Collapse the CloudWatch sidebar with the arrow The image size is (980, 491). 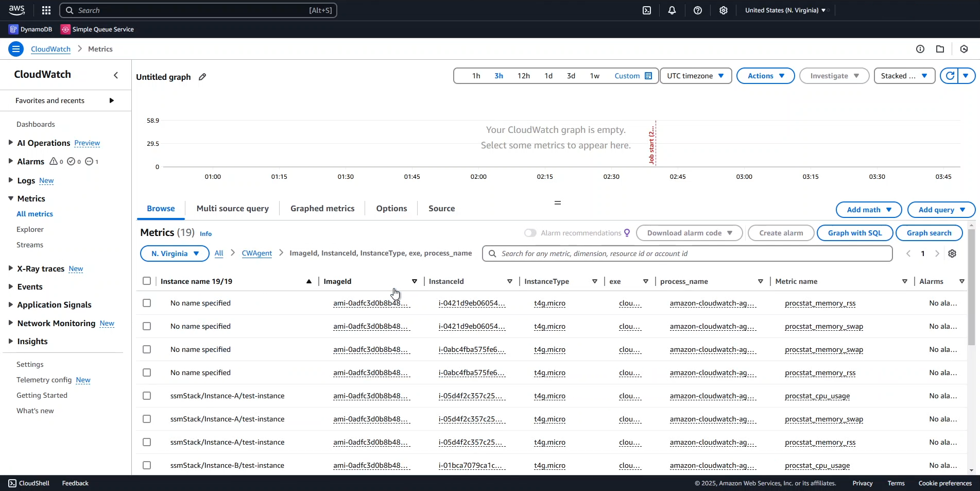[116, 75]
